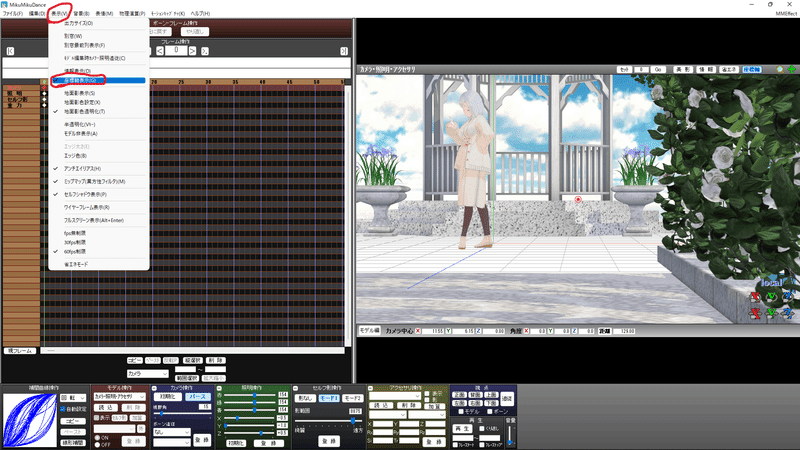Collapse the accessory operation panel
The image size is (800, 450).
pos(370,388)
